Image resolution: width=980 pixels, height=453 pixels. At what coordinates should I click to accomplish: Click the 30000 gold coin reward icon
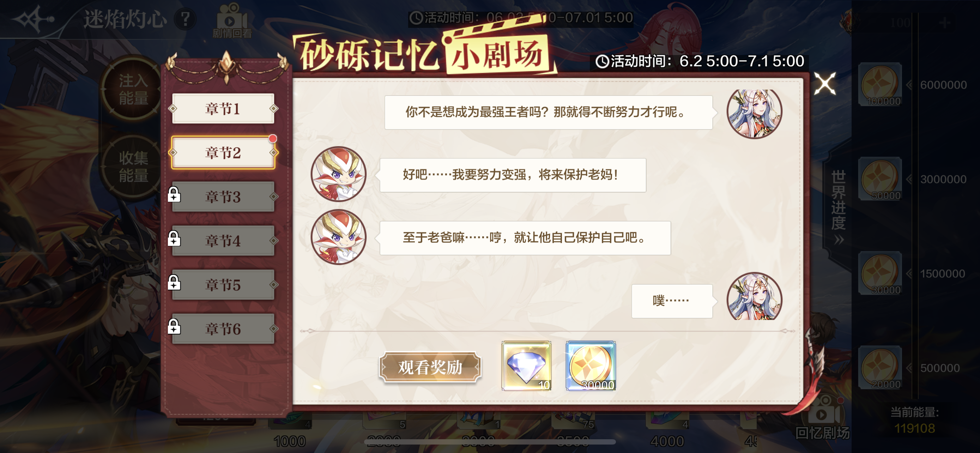591,366
